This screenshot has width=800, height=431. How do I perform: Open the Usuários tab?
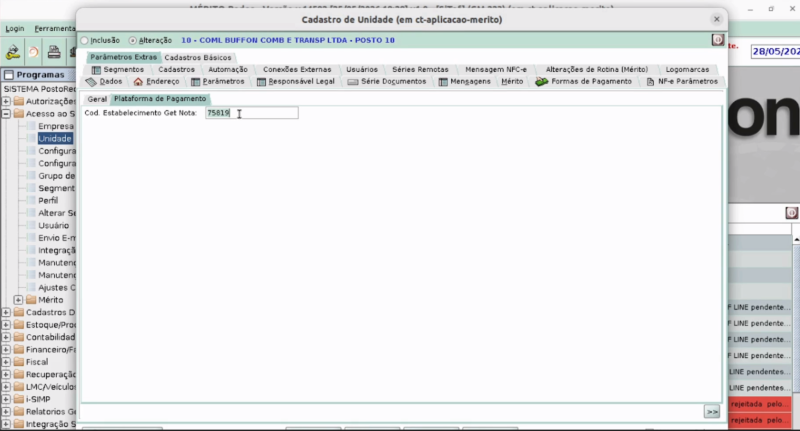tap(362, 69)
